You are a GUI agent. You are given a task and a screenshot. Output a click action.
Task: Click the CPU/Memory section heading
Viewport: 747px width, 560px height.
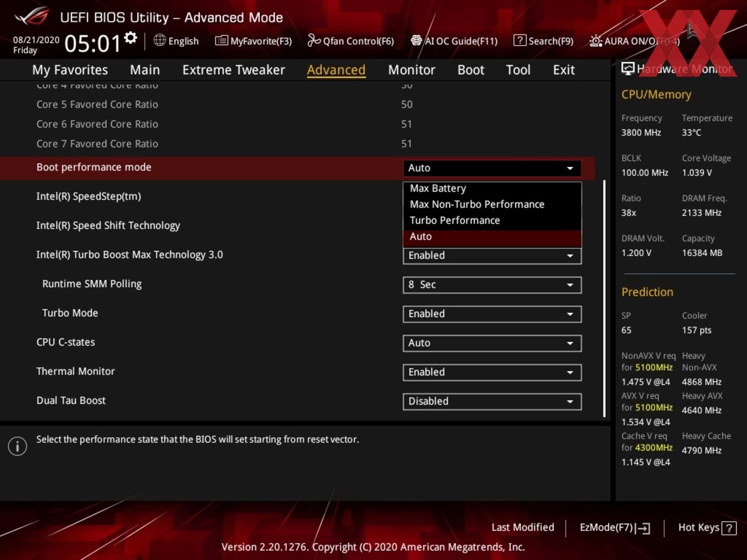tap(656, 94)
